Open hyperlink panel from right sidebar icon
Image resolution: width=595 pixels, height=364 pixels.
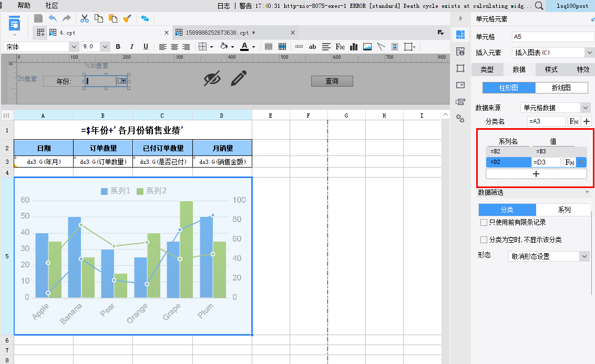click(x=460, y=119)
